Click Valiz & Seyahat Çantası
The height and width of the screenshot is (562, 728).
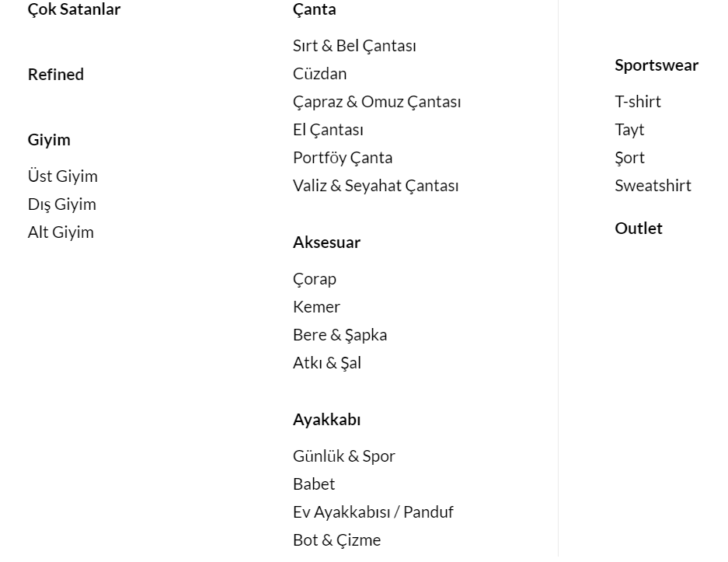pos(375,186)
